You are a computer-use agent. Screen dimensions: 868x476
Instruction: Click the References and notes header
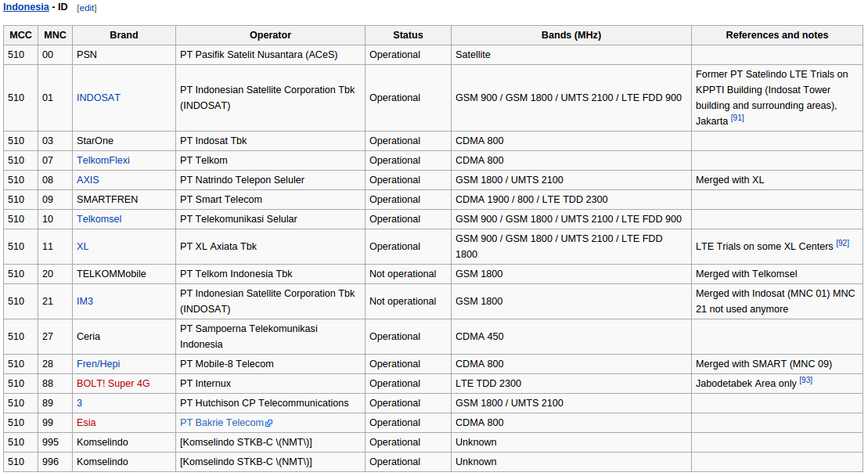tap(777, 35)
